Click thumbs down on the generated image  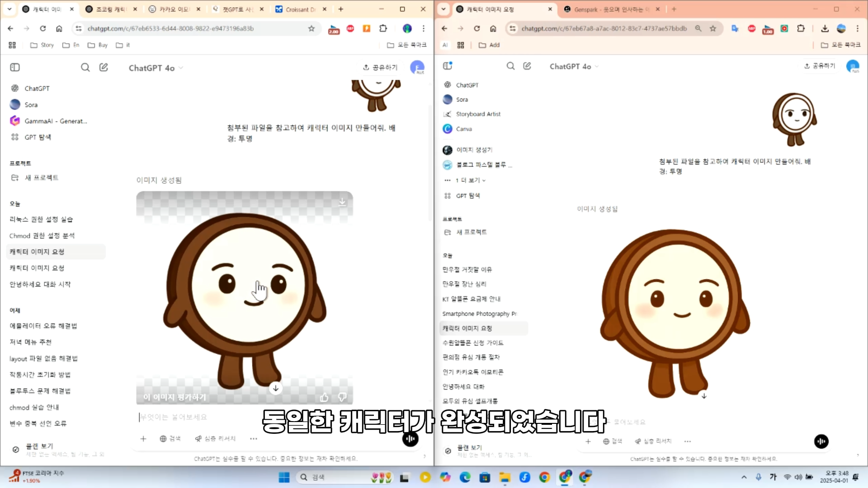pyautogui.click(x=342, y=397)
